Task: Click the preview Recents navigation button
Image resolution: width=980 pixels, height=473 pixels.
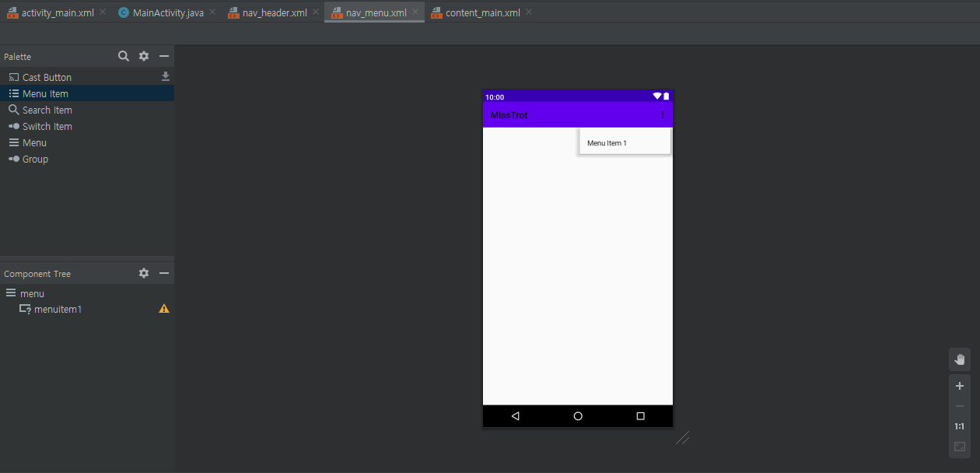Action: [x=641, y=416]
